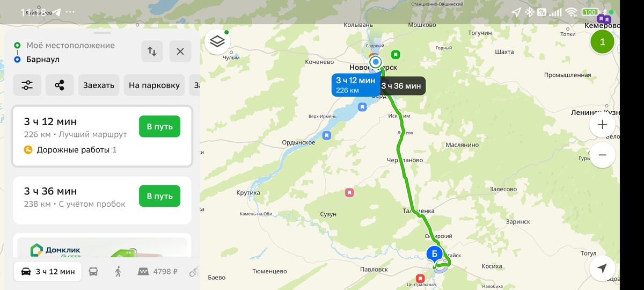
Task: Close the route panel
Action: [x=180, y=52]
